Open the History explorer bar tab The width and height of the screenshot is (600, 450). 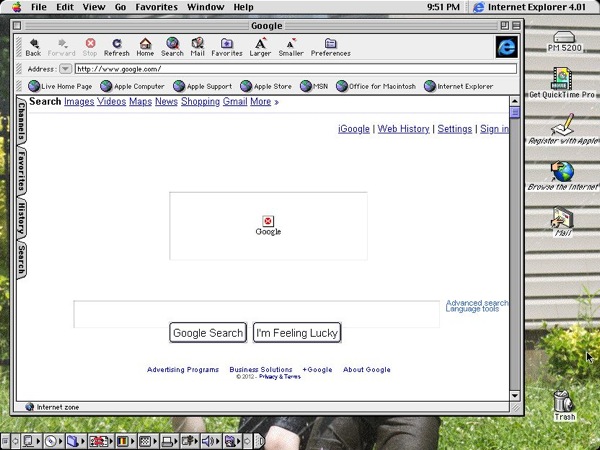click(21, 218)
